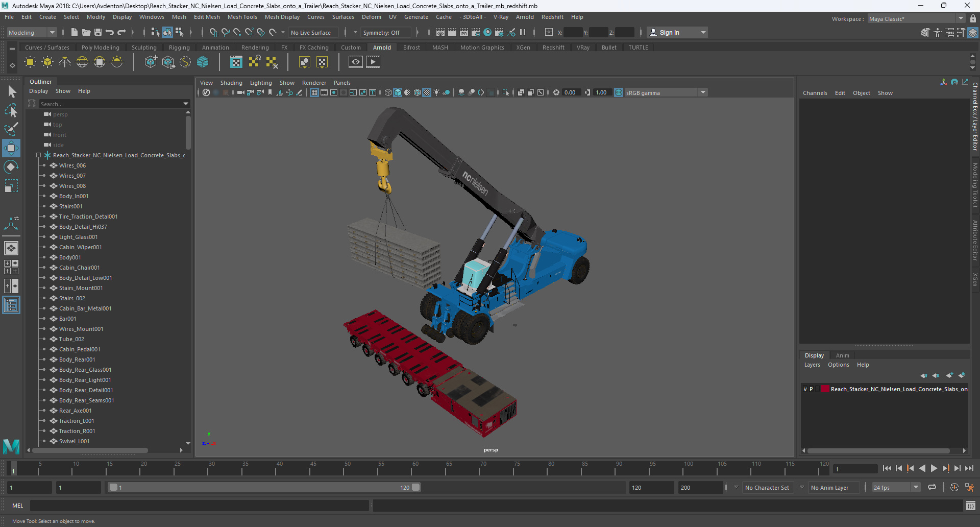Image resolution: width=980 pixels, height=527 pixels.
Task: Open the Mesh Tools menu
Action: tap(242, 17)
